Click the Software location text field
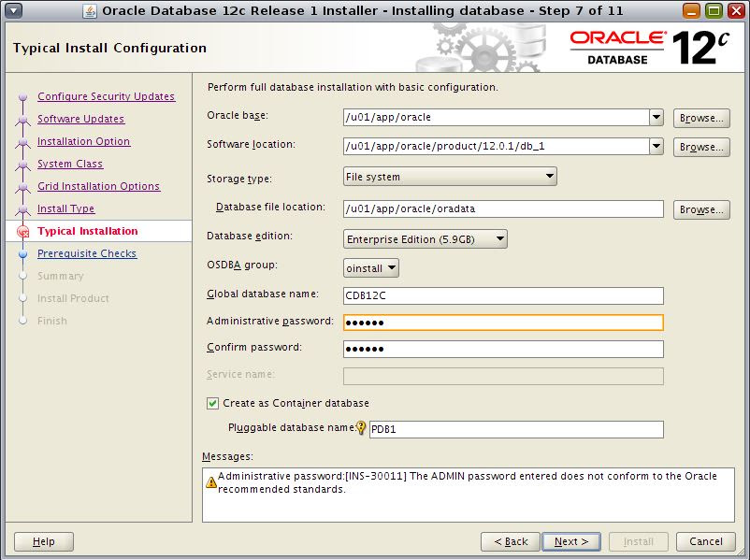 (496, 147)
